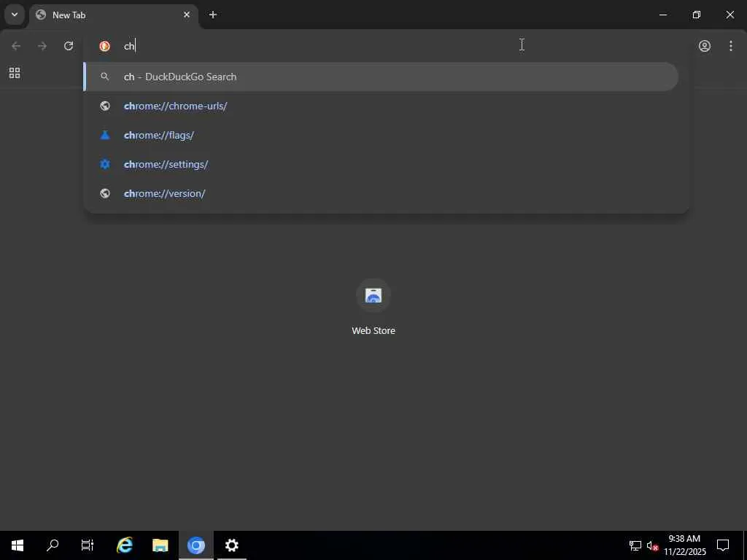Viewport: 747px width, 560px height.
Task: Open a new tab with plus button
Action: coord(213,15)
